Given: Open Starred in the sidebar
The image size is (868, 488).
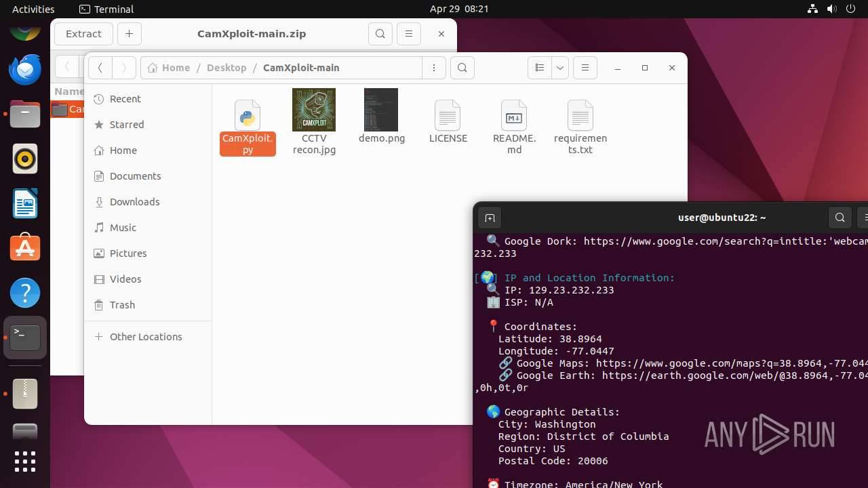Looking at the screenshot, I should click(148, 125).
